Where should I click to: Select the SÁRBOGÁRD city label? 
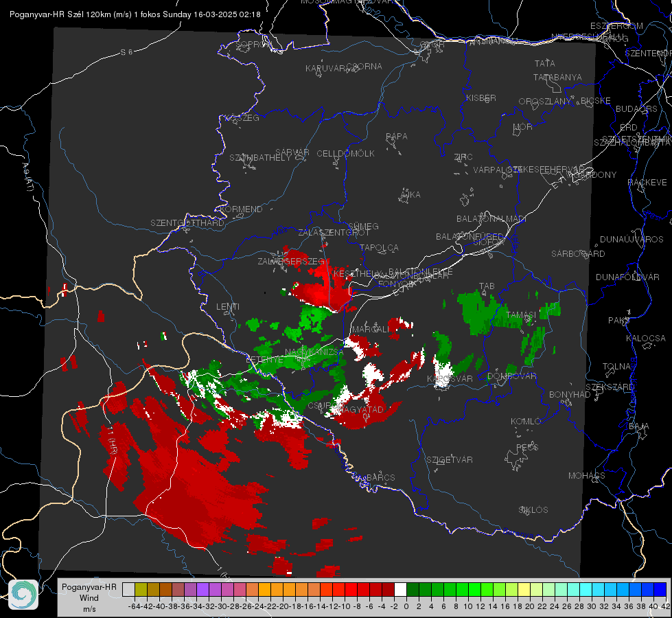(x=578, y=254)
